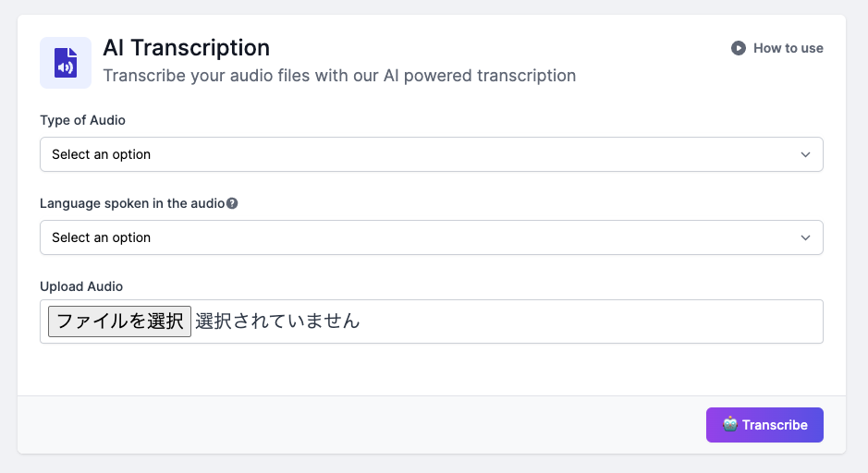Click the audio file icon beside AI Transcription

(x=66, y=63)
